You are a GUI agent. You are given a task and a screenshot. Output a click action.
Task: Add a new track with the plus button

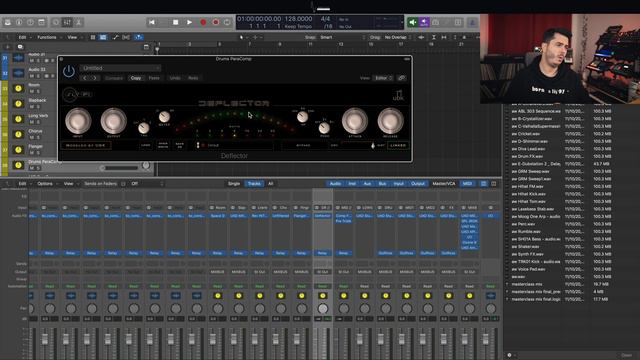point(8,47)
